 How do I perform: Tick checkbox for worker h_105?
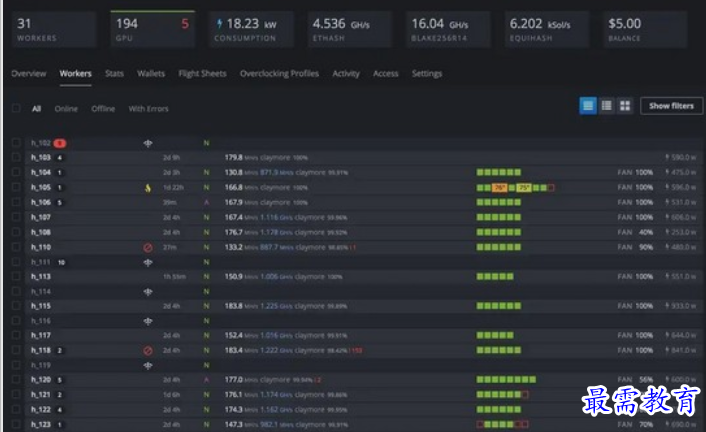pyautogui.click(x=16, y=187)
